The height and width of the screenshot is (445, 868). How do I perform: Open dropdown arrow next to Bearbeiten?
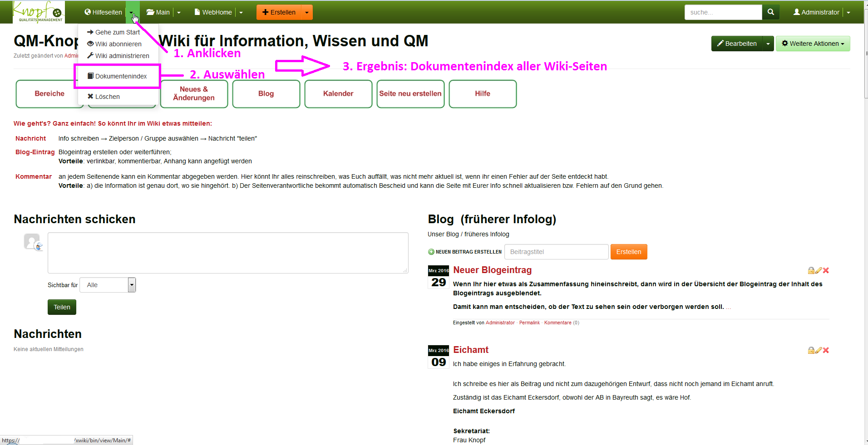click(768, 44)
